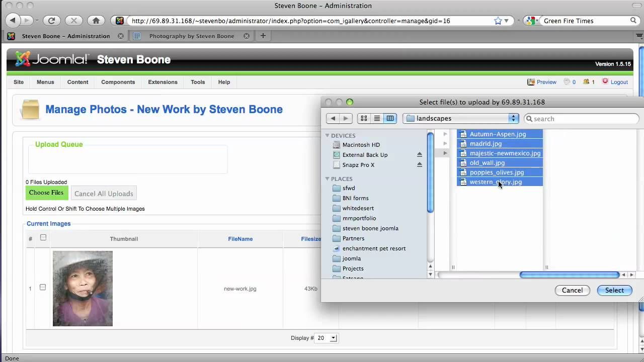Select the file old_wall.jpg
Screen dimensions: 644x362
tap(500, 163)
